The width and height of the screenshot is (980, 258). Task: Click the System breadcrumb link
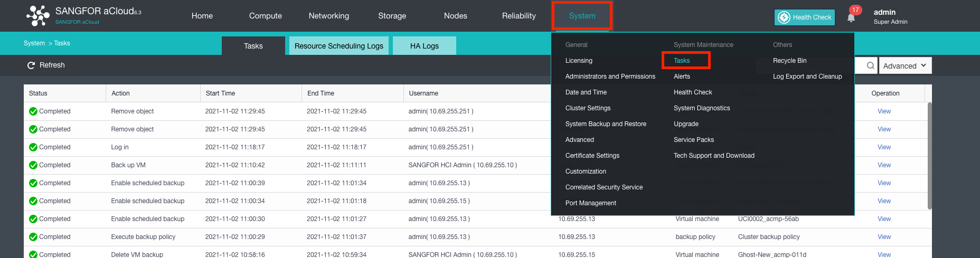pos(34,43)
